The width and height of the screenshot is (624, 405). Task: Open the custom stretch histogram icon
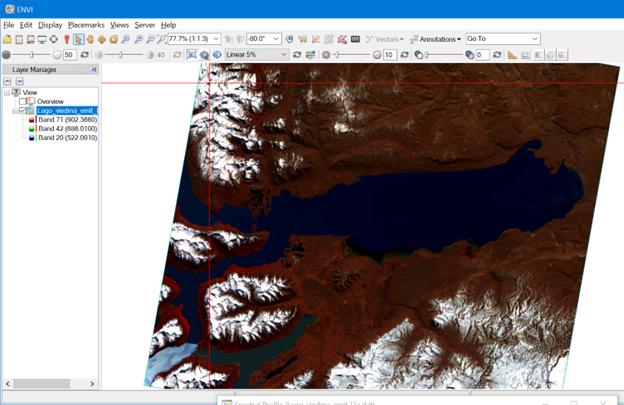(310, 55)
